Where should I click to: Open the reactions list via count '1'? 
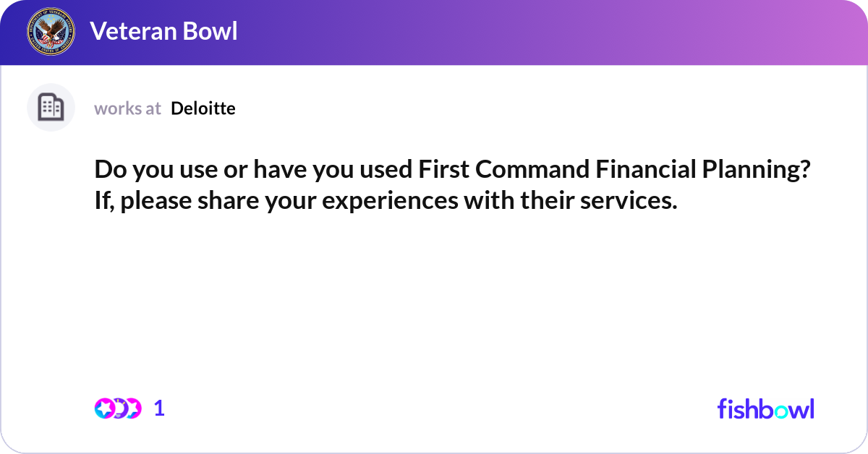tap(158, 408)
